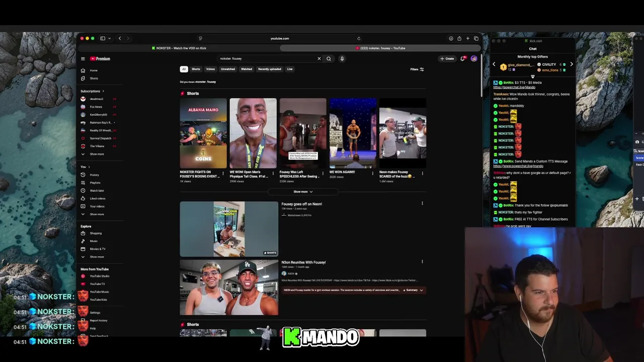Image resolution: width=644 pixels, height=362 pixels.
Task: Open options for Fousey goes off on Neon!
Action: point(422,204)
